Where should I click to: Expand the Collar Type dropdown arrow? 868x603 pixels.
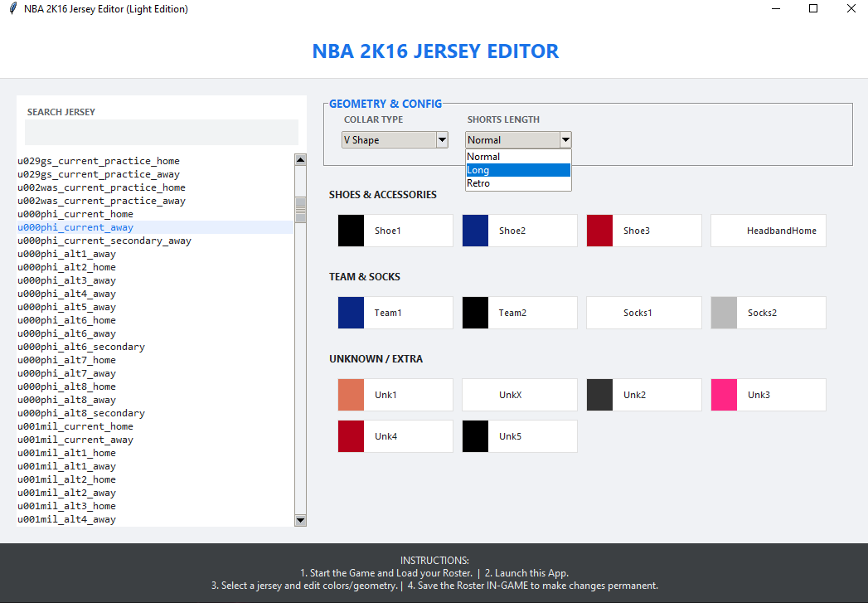pyautogui.click(x=442, y=140)
